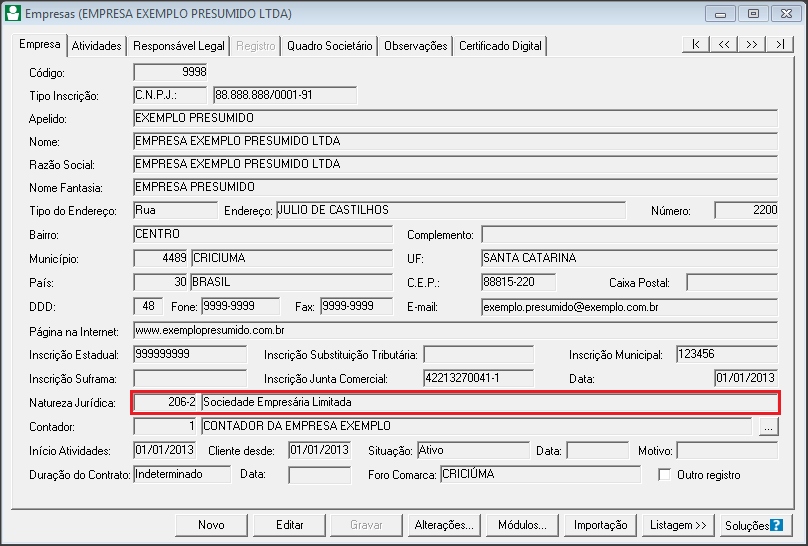Viewport: 808px width, 546px height.
Task: Click the Início Atividades date field
Action: click(x=164, y=450)
